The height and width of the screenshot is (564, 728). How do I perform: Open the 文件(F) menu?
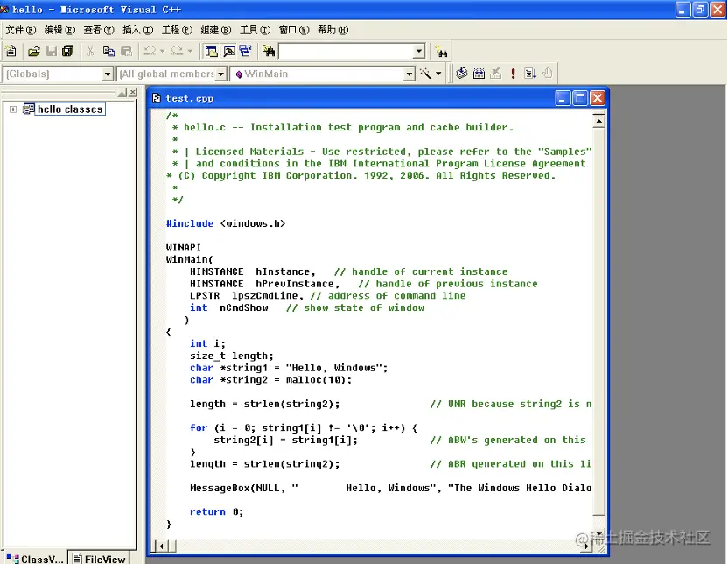tap(21, 30)
